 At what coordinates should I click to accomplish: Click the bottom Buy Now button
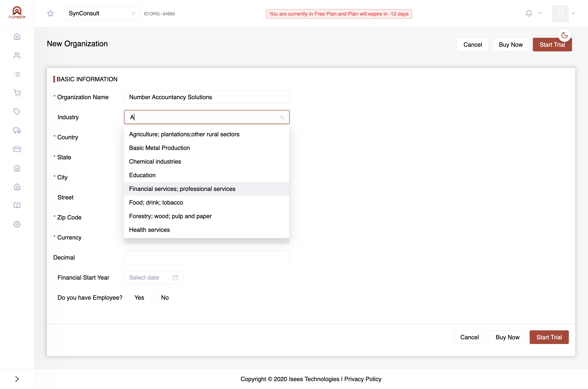coord(507,337)
